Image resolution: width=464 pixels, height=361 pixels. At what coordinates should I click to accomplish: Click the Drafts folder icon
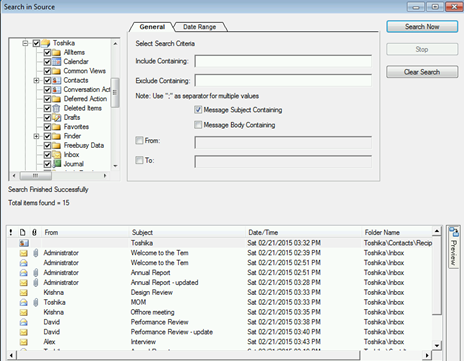(57, 118)
